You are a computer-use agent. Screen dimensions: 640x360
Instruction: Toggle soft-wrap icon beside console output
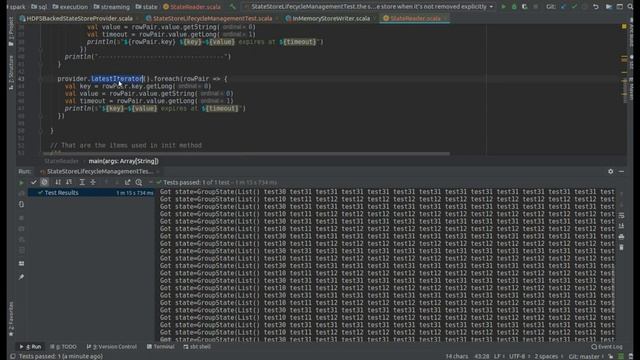pyautogui.click(x=621, y=216)
